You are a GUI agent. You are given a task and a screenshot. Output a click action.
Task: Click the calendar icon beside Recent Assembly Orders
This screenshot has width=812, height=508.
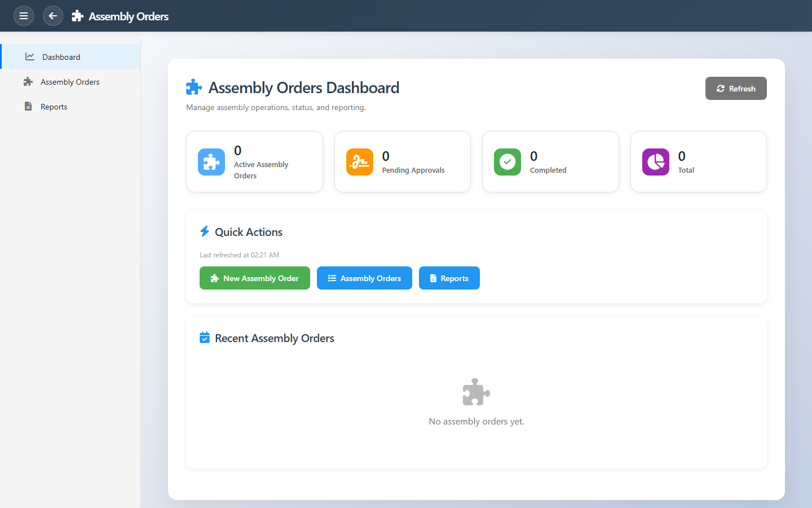(x=205, y=338)
